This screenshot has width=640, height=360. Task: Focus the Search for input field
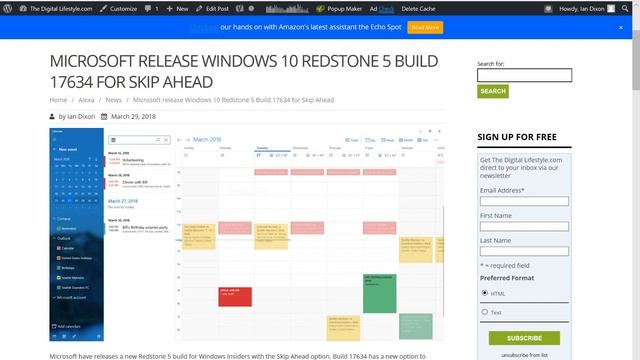(524, 75)
